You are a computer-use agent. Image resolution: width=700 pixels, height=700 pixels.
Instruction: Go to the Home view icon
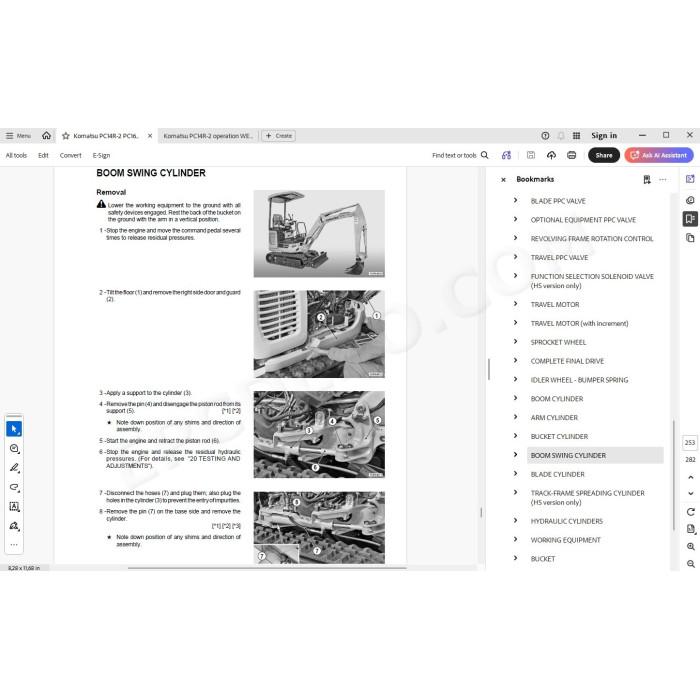click(x=46, y=135)
